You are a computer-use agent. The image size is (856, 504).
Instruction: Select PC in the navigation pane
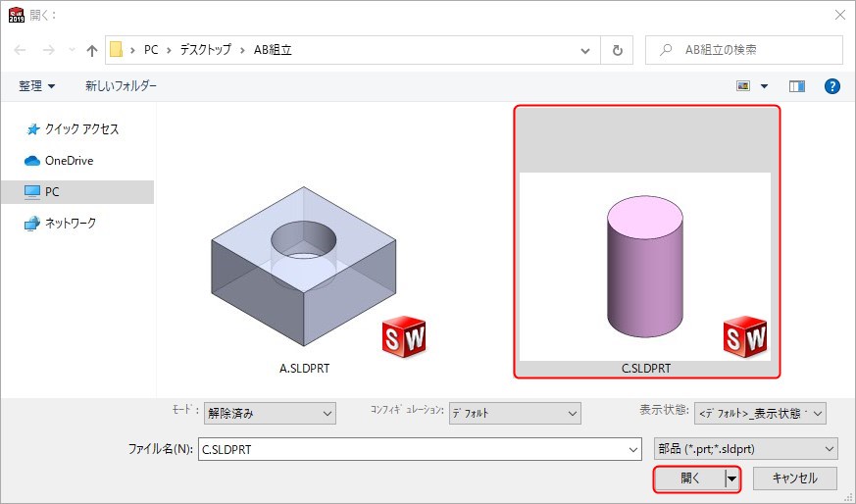click(51, 192)
